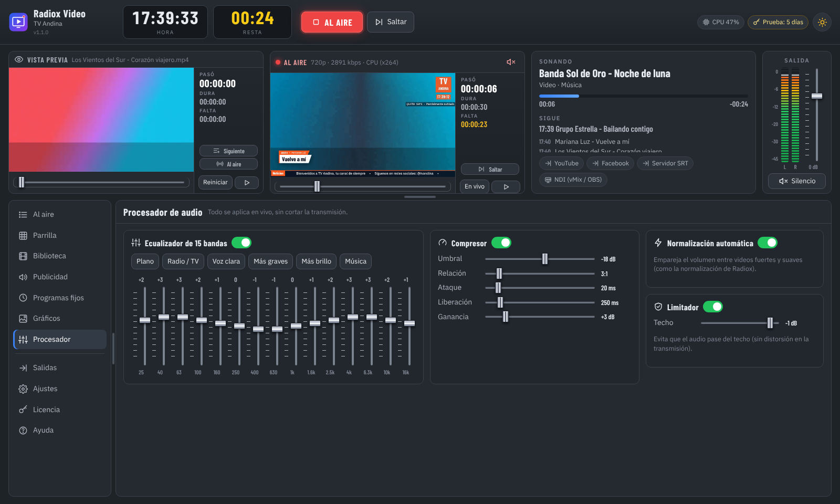The width and height of the screenshot is (840, 504).
Task: Open the Publicidad section
Action: [x=60, y=277]
